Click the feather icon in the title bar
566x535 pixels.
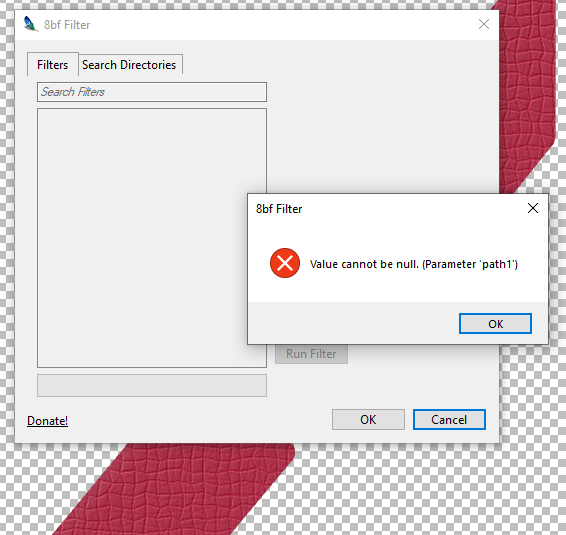pos(30,24)
